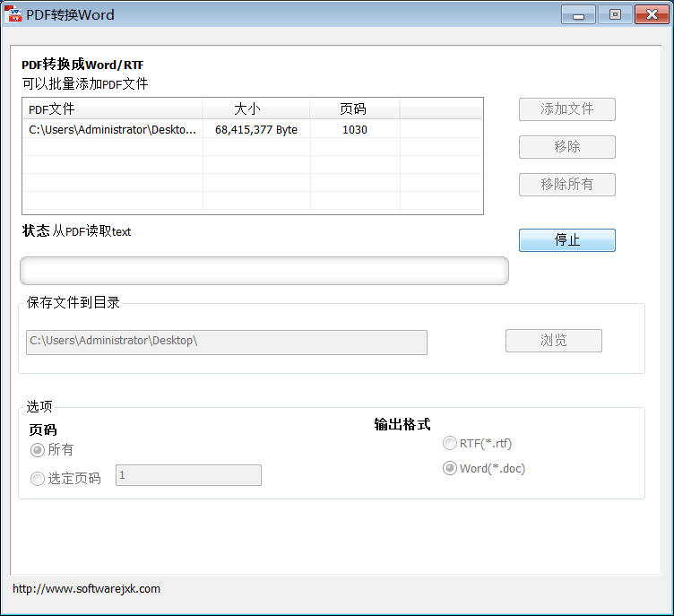Click the conversion progress bar

tap(264, 271)
